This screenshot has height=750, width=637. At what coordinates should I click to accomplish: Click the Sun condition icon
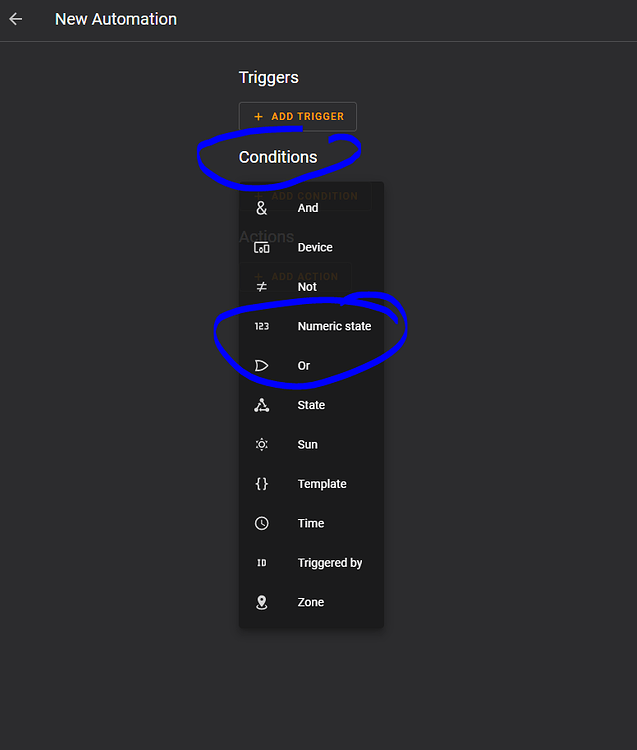[x=262, y=445]
